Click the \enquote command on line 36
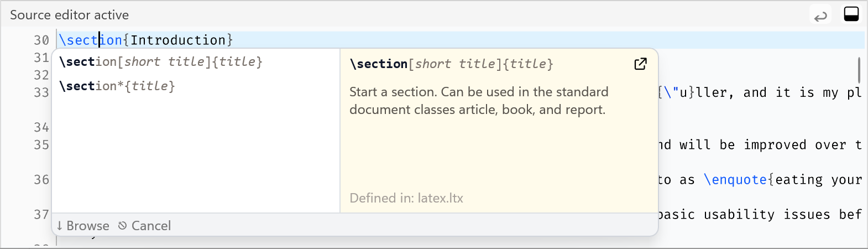868x249 pixels. 735,180
